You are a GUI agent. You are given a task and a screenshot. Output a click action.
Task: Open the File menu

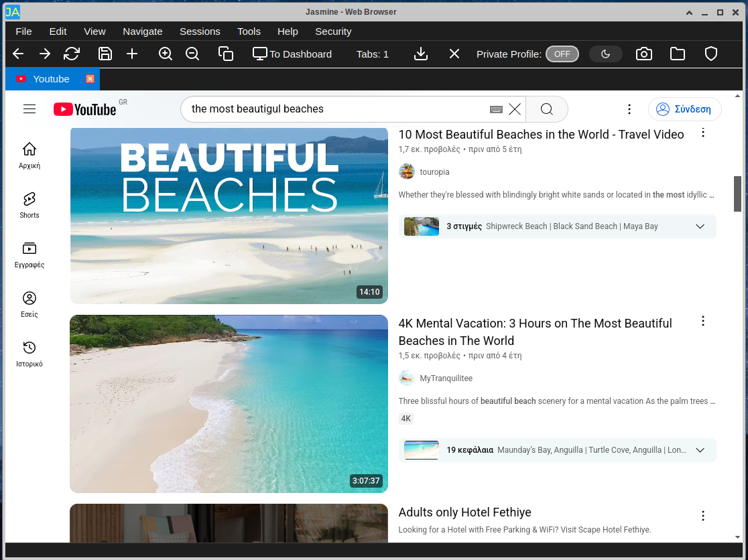coord(23,31)
